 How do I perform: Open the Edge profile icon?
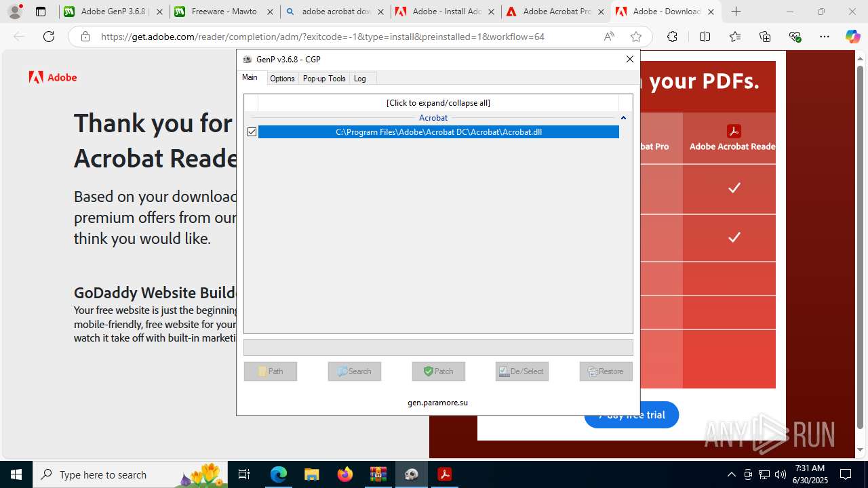point(15,12)
